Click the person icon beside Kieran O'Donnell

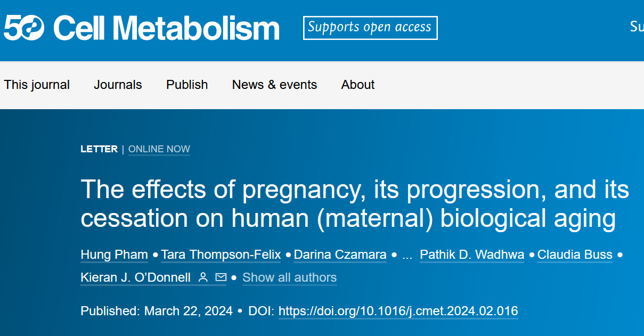[x=203, y=277]
